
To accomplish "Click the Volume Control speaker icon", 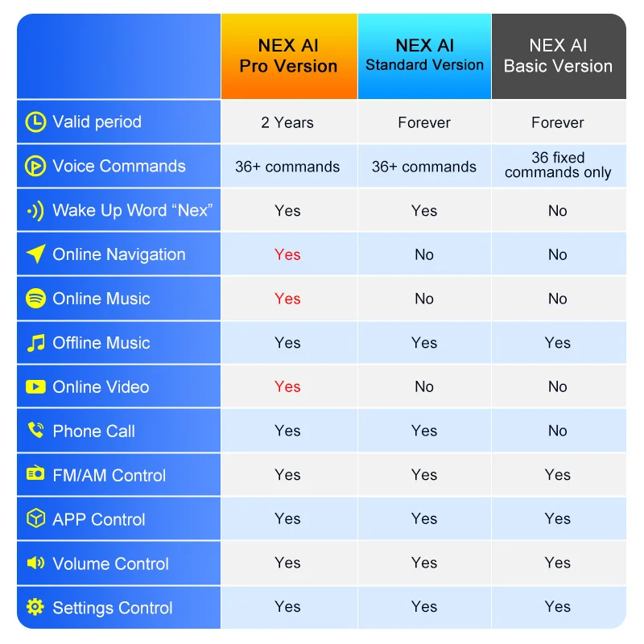I will [35, 563].
